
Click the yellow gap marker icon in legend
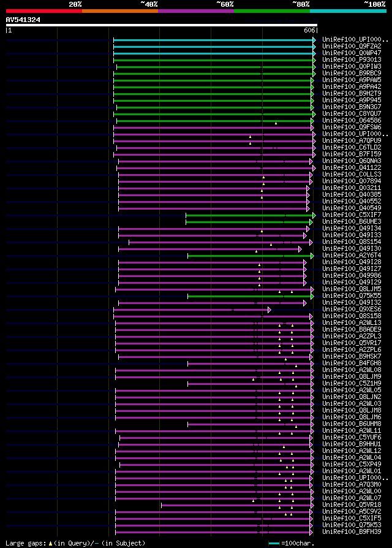tap(50, 544)
